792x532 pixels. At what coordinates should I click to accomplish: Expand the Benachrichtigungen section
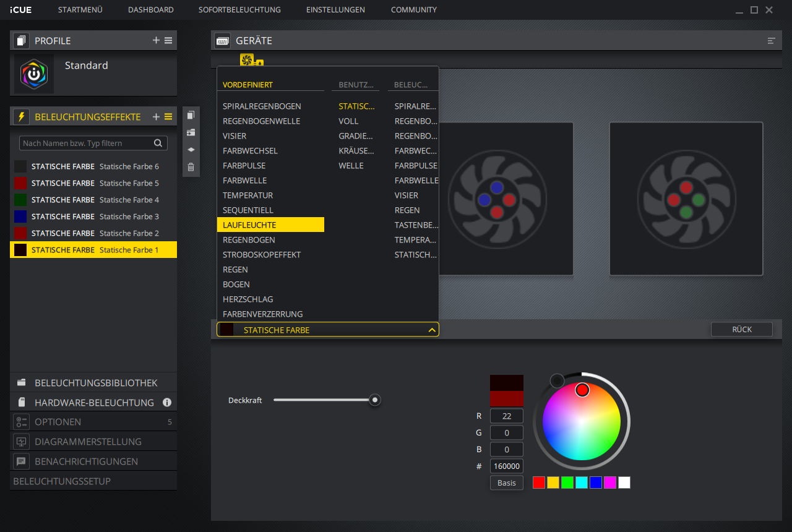point(93,461)
